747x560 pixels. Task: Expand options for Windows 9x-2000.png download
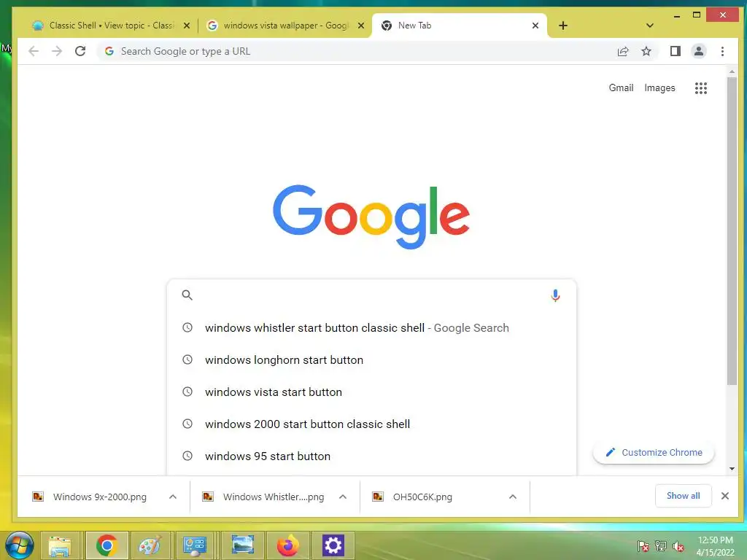[172, 497]
